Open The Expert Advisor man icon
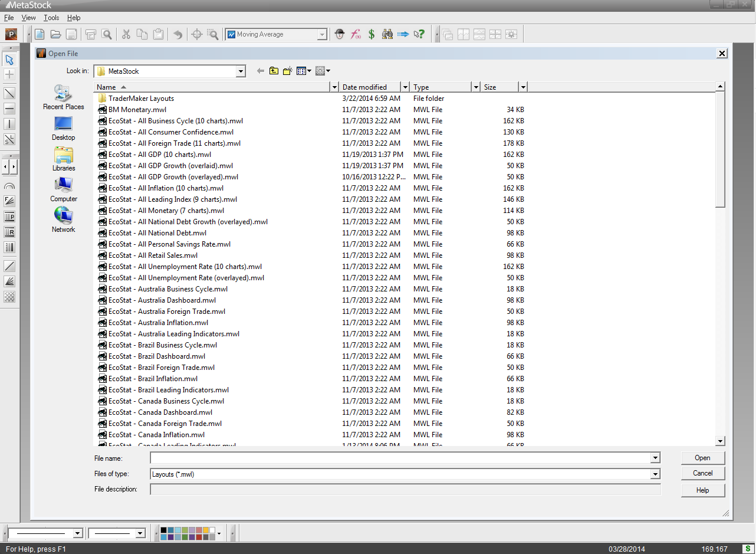The width and height of the screenshot is (756, 554). pos(340,34)
